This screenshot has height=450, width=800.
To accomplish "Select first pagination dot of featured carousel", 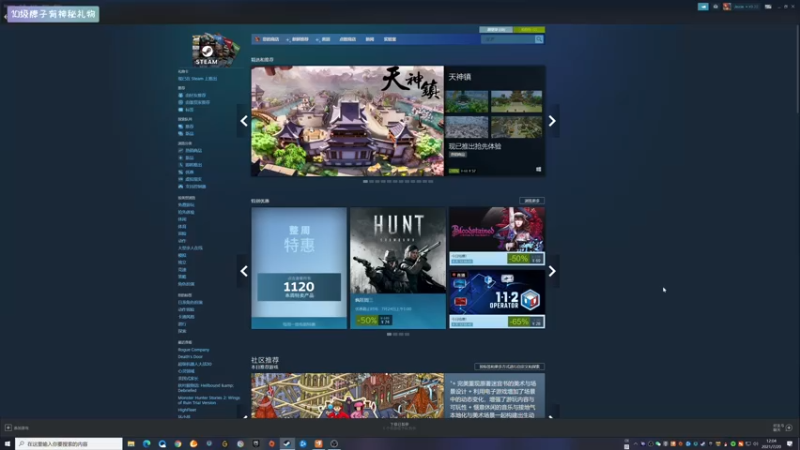I will tap(365, 181).
